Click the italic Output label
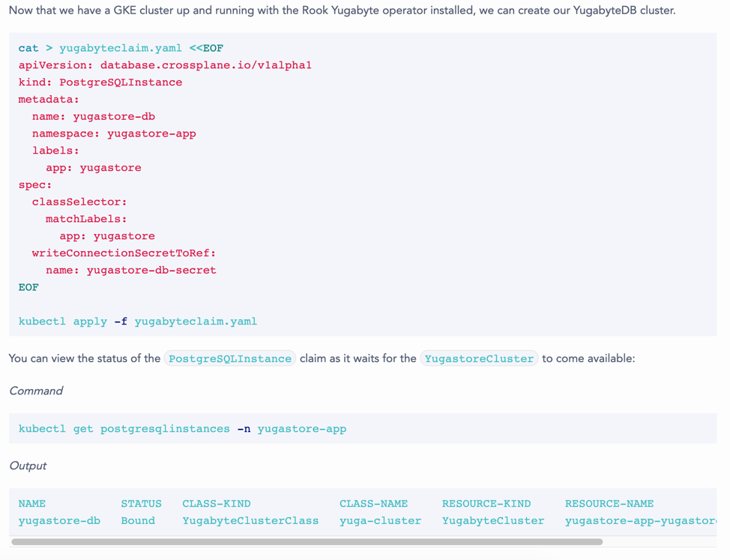The width and height of the screenshot is (730, 560). click(x=28, y=466)
